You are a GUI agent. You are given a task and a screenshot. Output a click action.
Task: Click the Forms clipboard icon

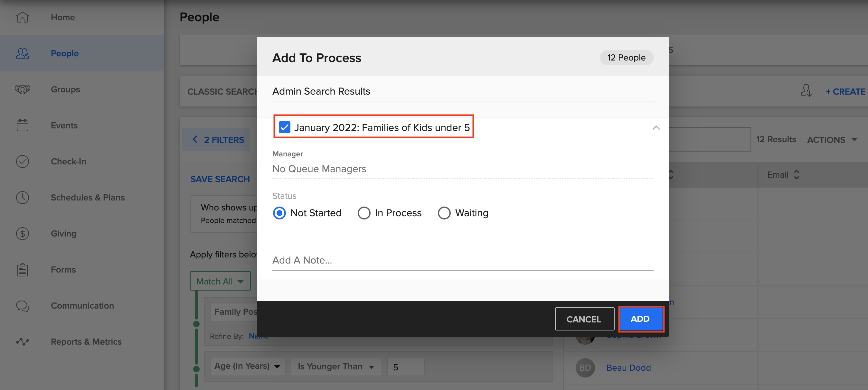22,269
